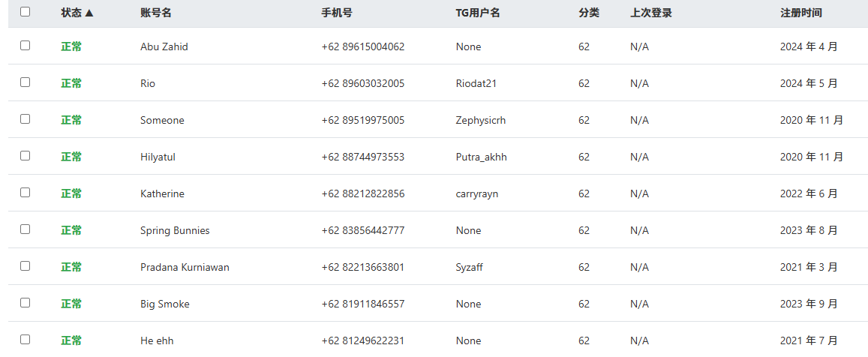Click the TG用户名 column header
The width and height of the screenshot is (868, 357).
[x=478, y=13]
